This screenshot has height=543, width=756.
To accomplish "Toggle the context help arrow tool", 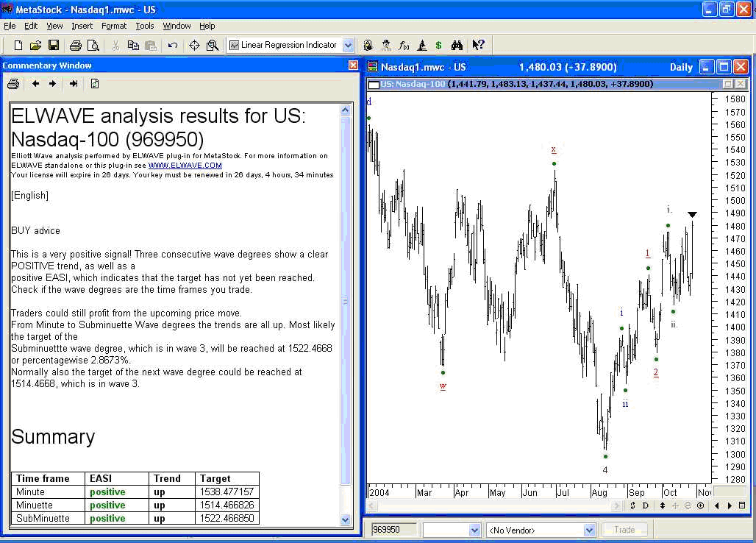I will point(478,46).
